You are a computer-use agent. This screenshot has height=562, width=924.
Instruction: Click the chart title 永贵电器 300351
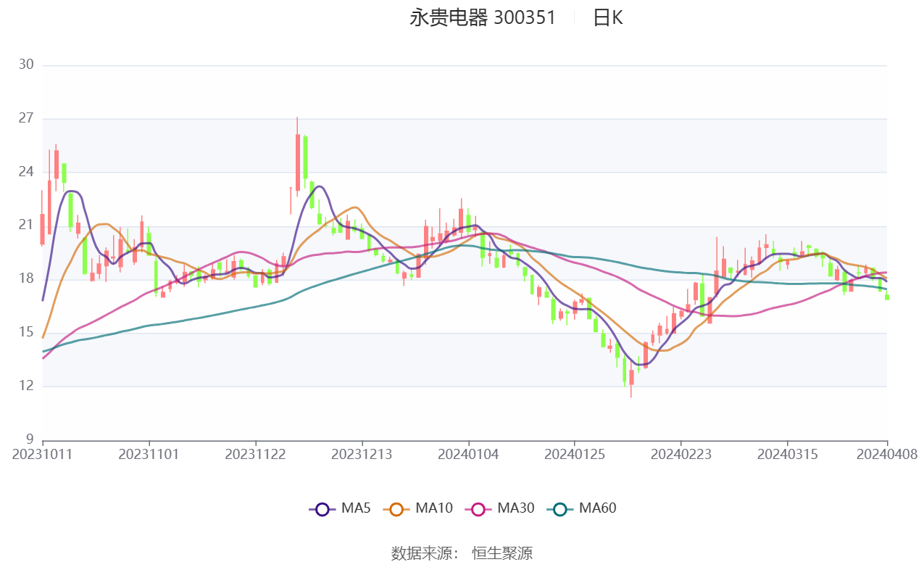(483, 18)
